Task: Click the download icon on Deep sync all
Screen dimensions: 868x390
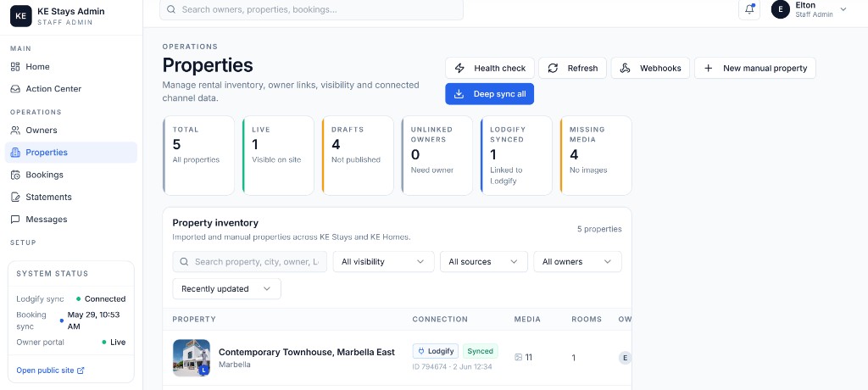Action: (x=459, y=94)
